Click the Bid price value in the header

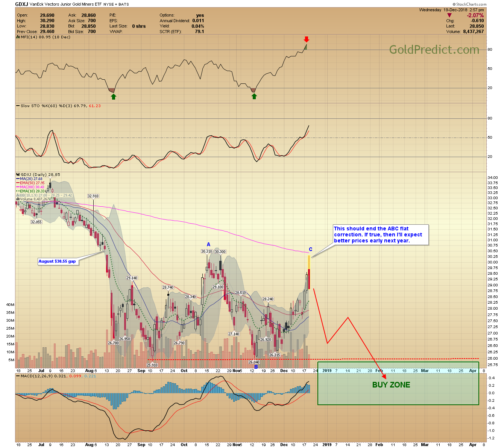click(89, 26)
